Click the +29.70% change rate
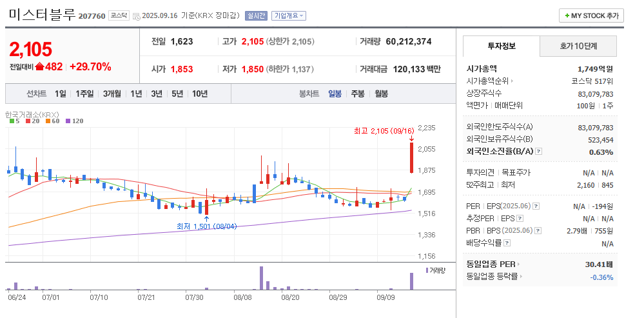 tap(90, 66)
